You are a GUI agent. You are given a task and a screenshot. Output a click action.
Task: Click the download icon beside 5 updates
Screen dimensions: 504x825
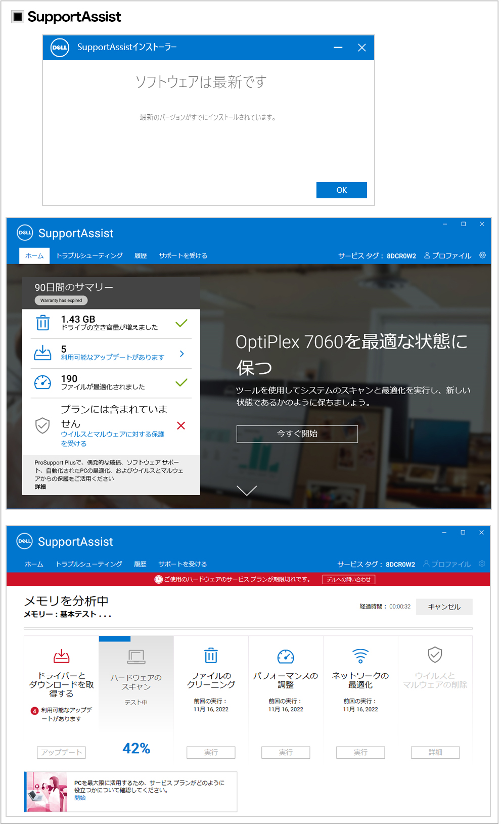(42, 353)
